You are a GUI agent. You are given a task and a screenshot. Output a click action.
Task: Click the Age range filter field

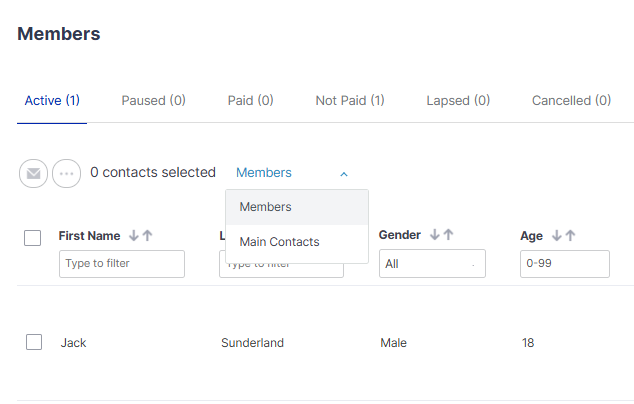[x=564, y=264]
